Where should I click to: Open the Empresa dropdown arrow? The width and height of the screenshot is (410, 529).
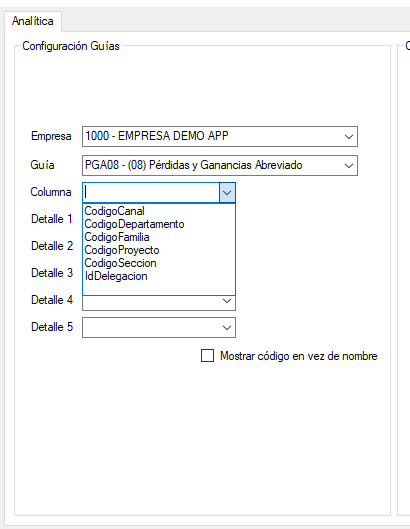[349, 137]
